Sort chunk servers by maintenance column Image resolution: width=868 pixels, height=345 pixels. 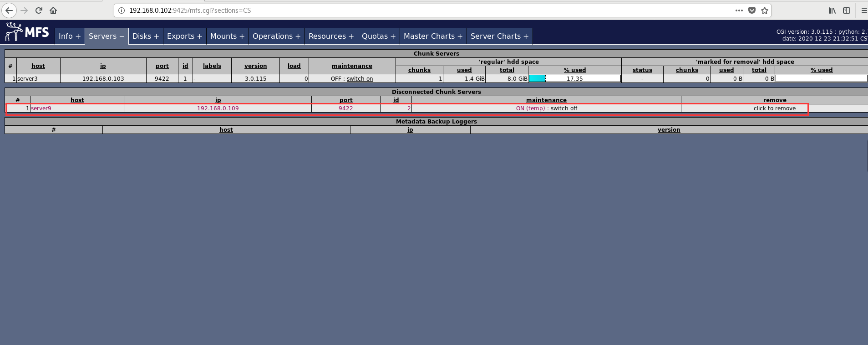352,66
